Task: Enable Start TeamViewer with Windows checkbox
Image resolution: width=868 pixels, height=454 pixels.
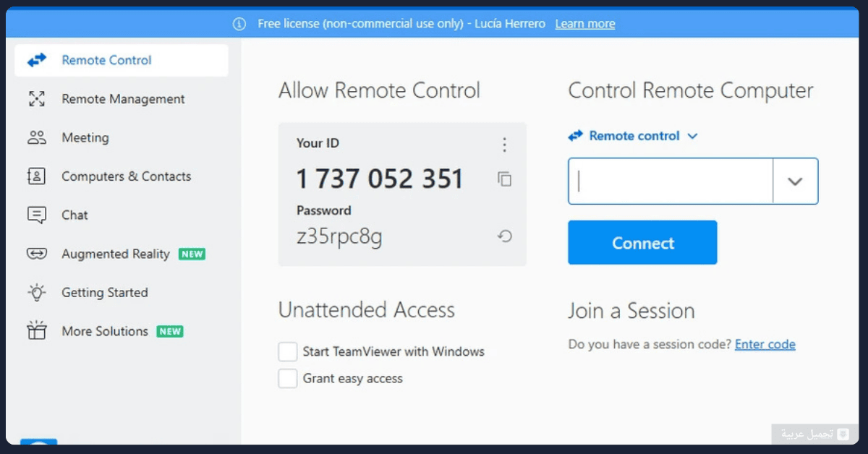Action: [288, 352]
